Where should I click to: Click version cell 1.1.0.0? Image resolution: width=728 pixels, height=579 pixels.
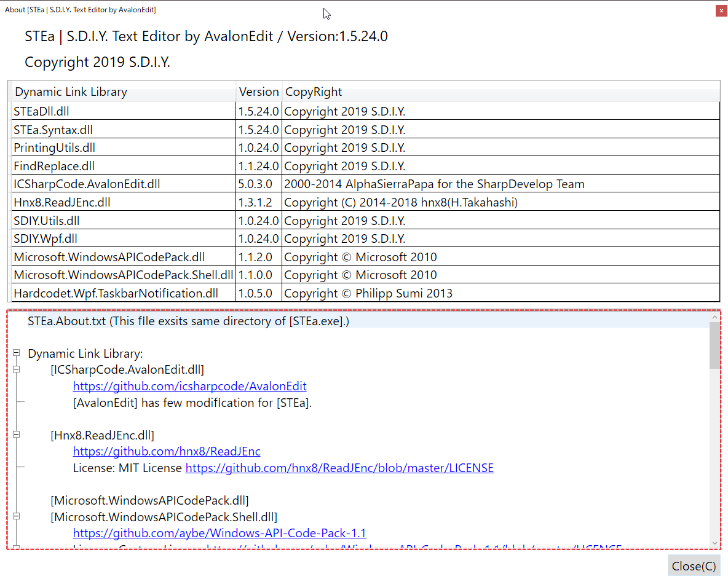[259, 275]
